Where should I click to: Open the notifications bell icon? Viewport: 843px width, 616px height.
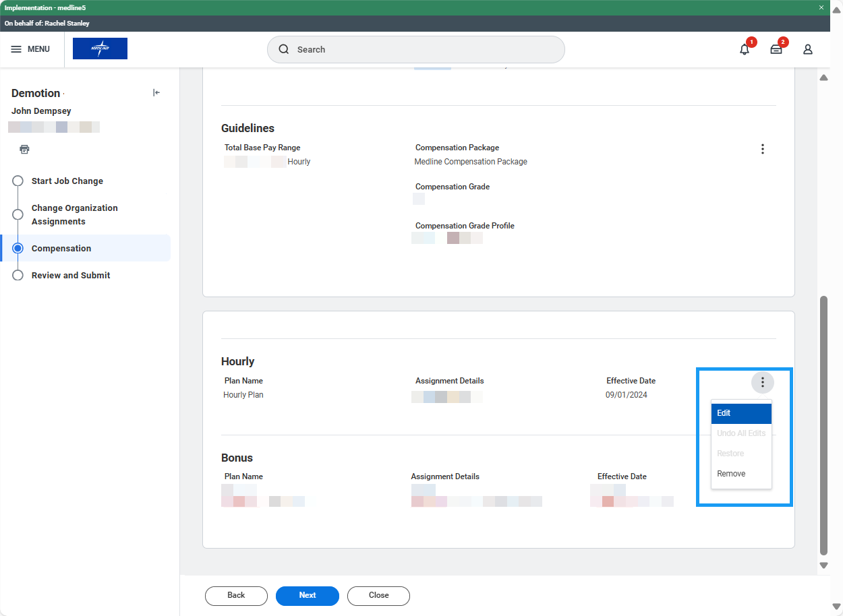click(x=745, y=49)
